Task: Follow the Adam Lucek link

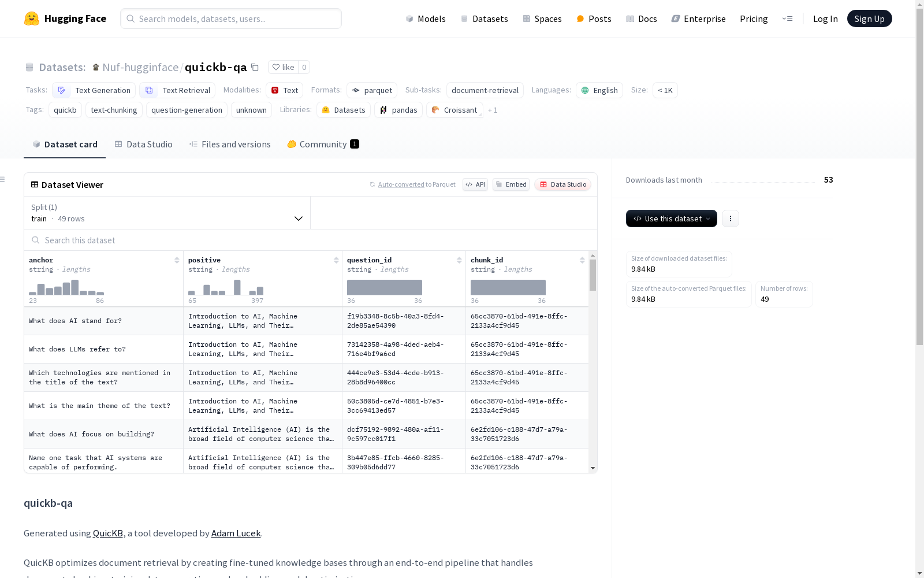Action: coord(236,533)
